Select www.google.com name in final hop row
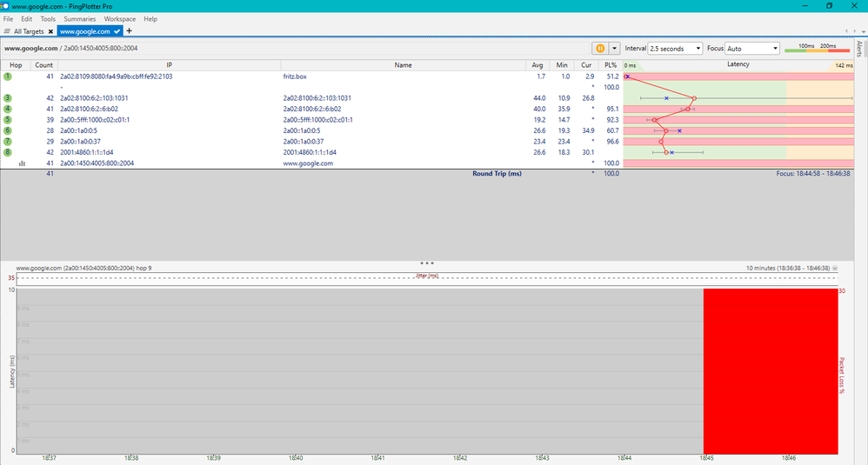This screenshot has width=868, height=465. (x=308, y=163)
